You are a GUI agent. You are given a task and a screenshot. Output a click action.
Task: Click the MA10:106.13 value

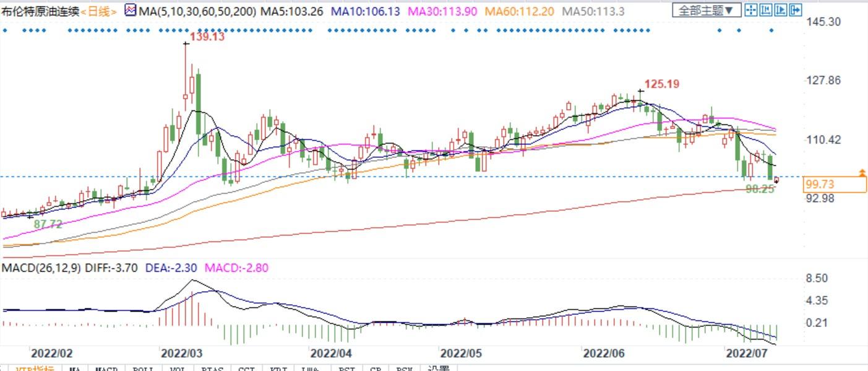(366, 11)
